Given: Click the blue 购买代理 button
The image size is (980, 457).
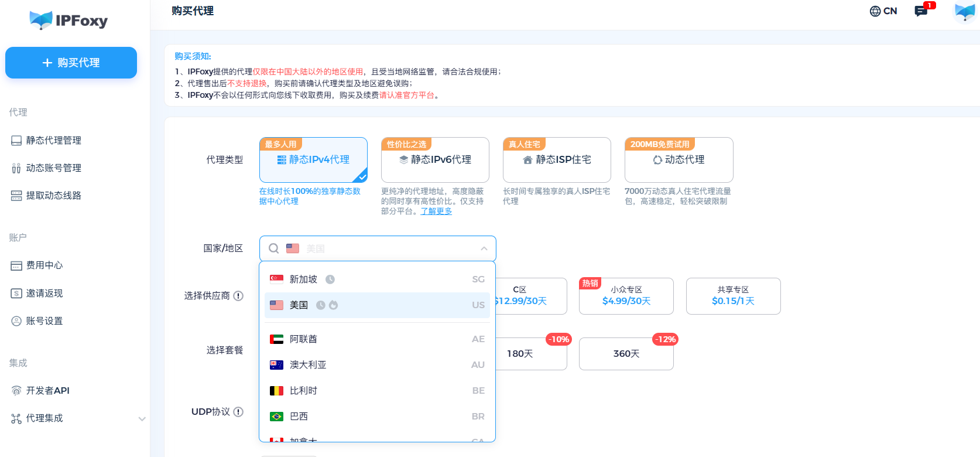Looking at the screenshot, I should (x=71, y=63).
